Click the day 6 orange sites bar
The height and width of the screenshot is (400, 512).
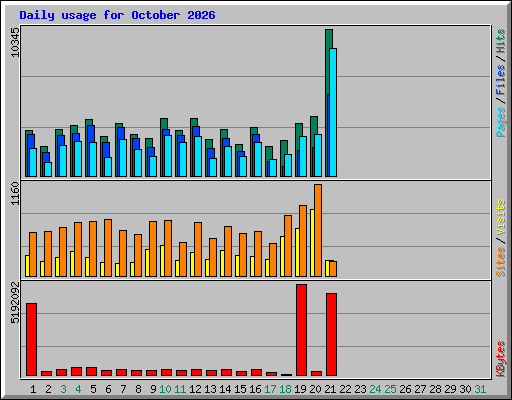point(108,248)
